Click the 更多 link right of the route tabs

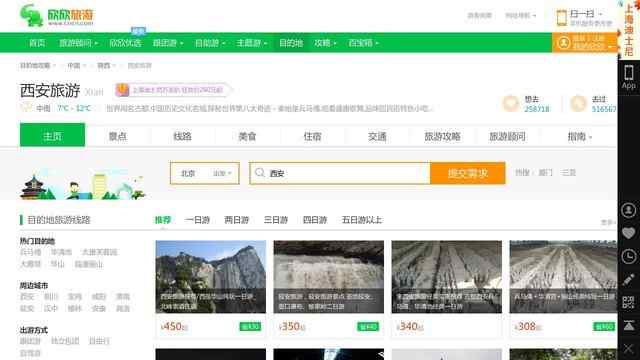coord(608,222)
